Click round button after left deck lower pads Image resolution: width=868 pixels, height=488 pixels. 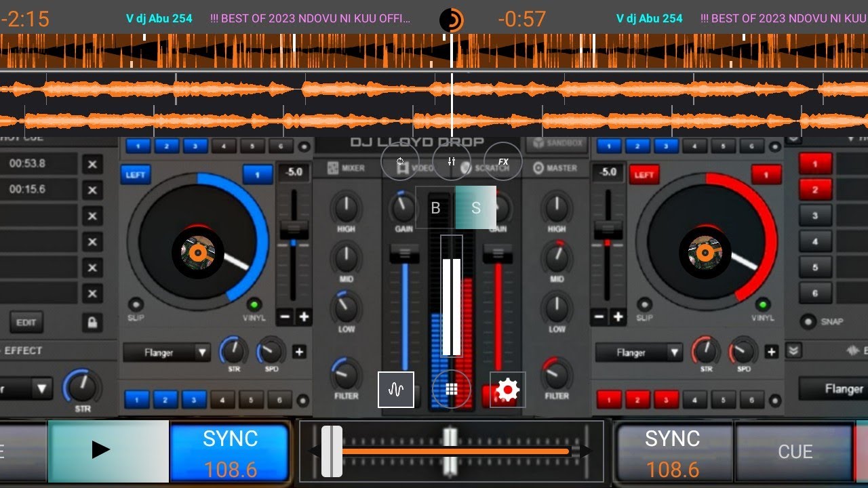302,400
